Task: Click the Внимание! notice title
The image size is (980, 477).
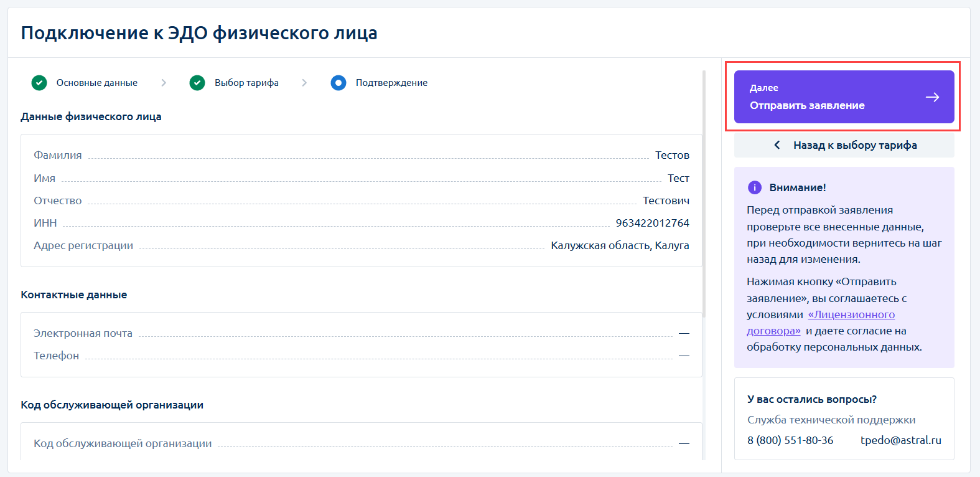Action: (x=798, y=187)
